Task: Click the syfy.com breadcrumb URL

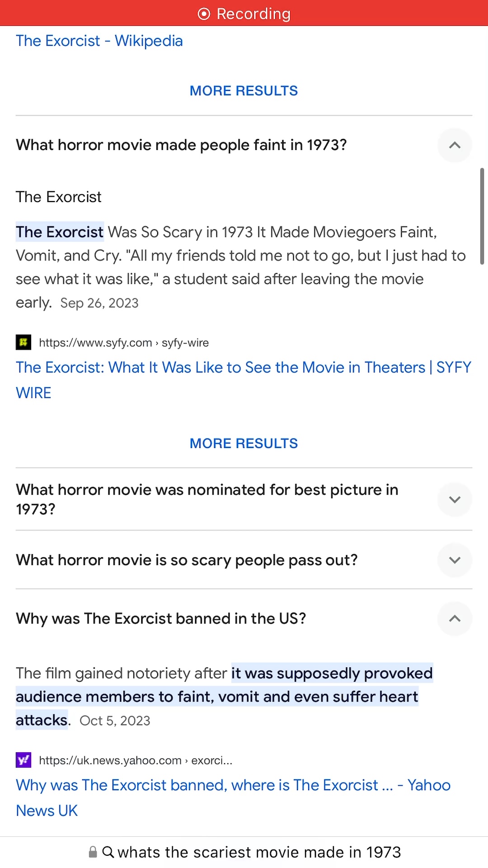Action: pyautogui.click(x=124, y=343)
